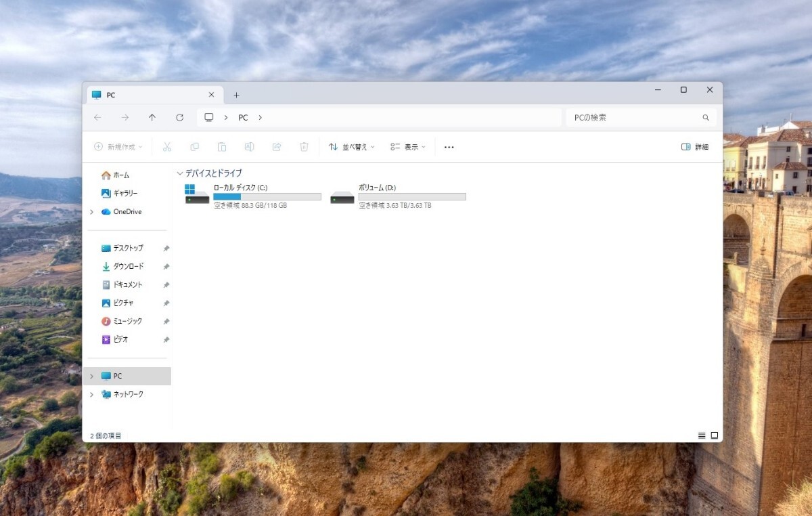Select ローカル ディスク (C:) drive icon

click(x=197, y=194)
